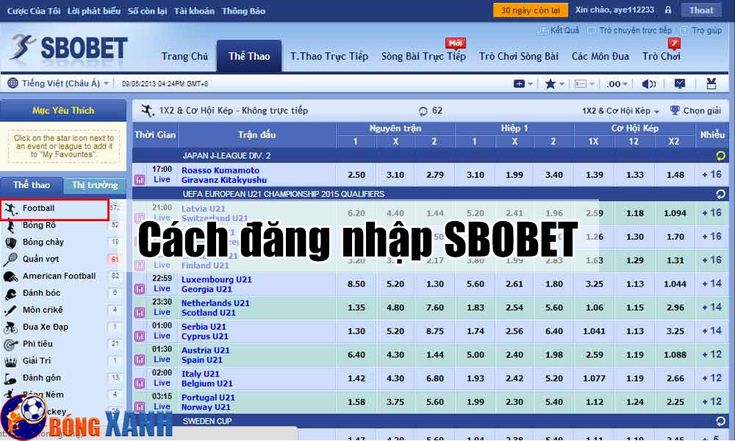Click the Giải Trí crown icon
The height and width of the screenshot is (441, 735).
point(11,361)
